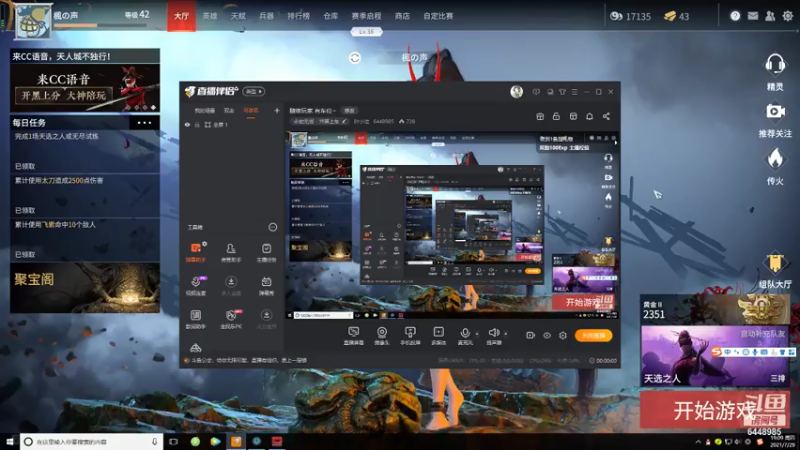
Task: Open the 主播任务 checklist tool
Action: click(x=266, y=252)
